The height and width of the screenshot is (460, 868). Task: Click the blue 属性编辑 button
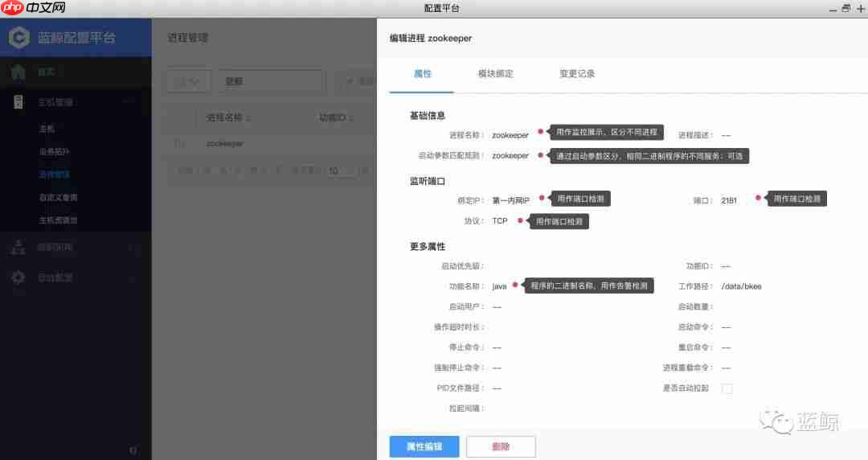[424, 446]
